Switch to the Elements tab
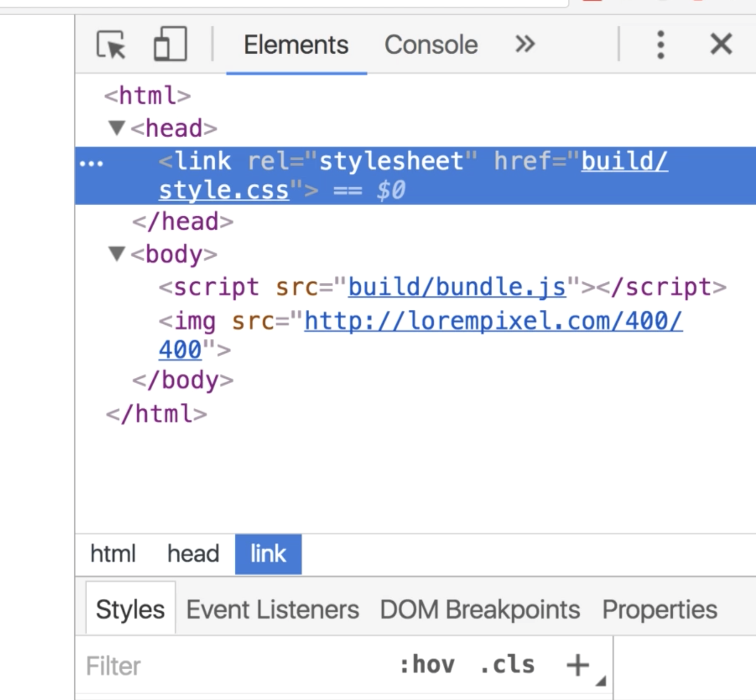The width and height of the screenshot is (756, 700). [x=296, y=45]
